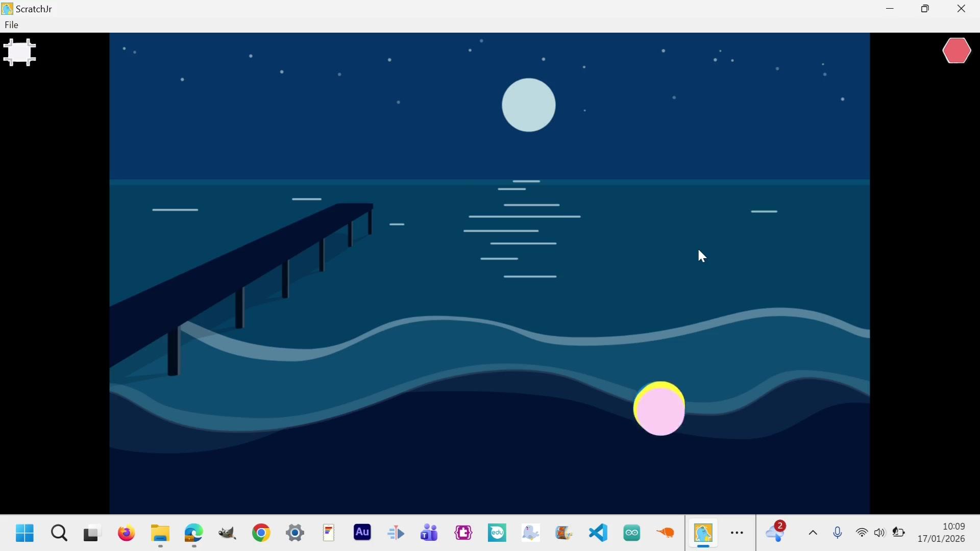Screen dimensions: 980x551
Task: Open Firefox browser from taskbar
Action: [127, 533]
